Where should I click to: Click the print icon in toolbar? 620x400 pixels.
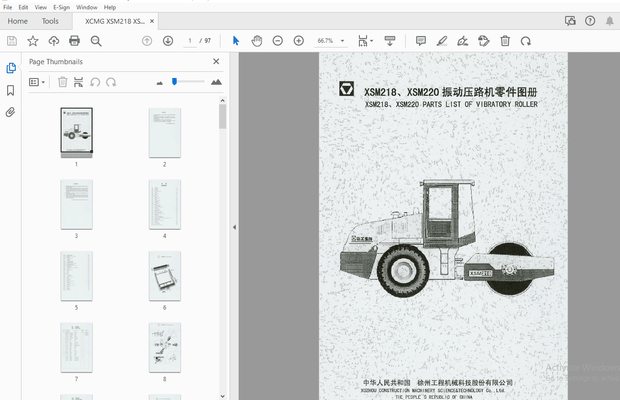pyautogui.click(x=75, y=41)
